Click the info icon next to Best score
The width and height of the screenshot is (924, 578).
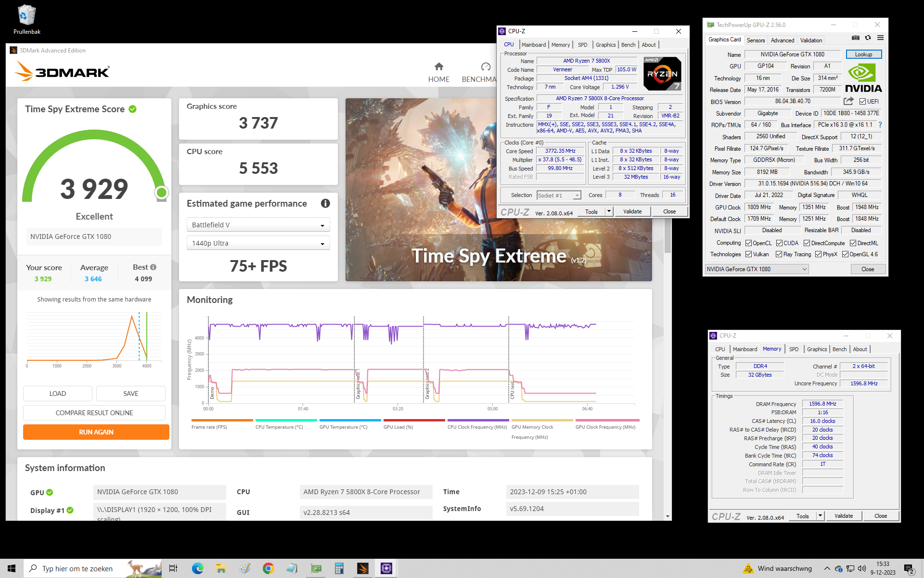153,267
